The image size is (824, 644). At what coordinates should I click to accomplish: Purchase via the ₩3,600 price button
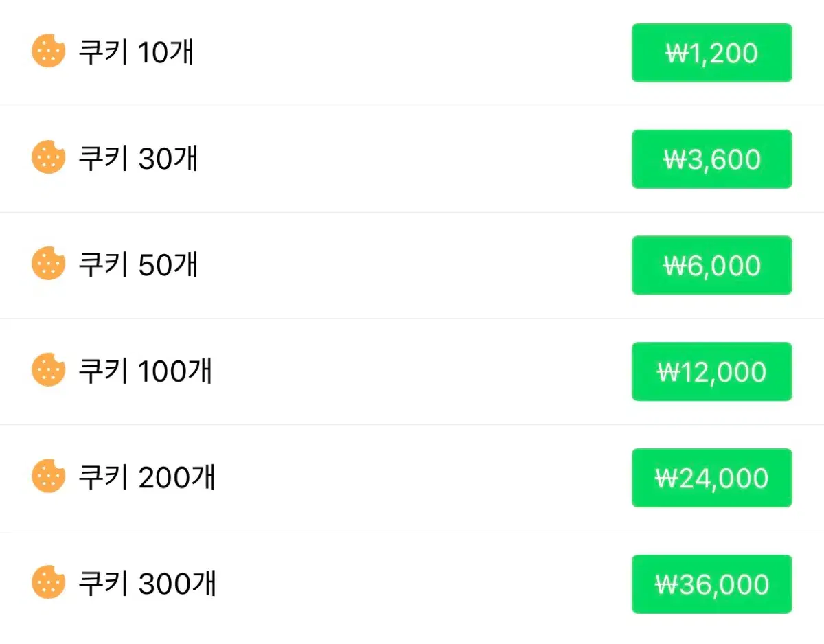[712, 159]
